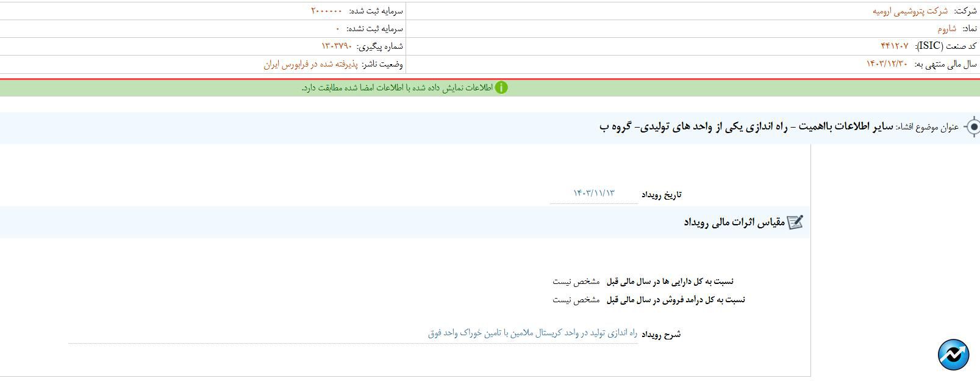Click the سال مالی منتهی به label
Image resolution: width=980 pixels, height=381 pixels.
coord(945,64)
